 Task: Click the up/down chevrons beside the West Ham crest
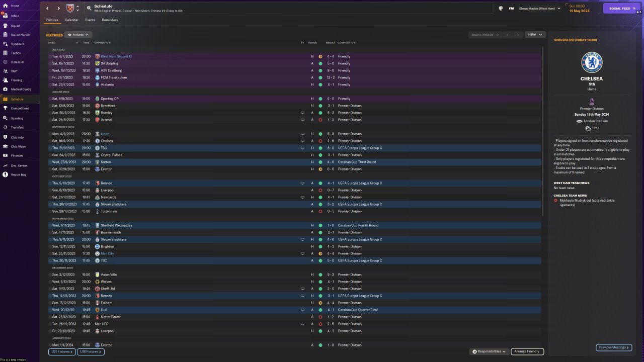point(77,9)
